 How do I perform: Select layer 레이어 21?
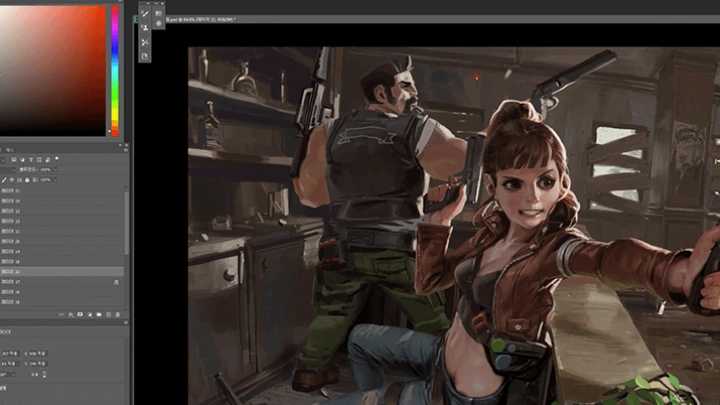(62, 191)
